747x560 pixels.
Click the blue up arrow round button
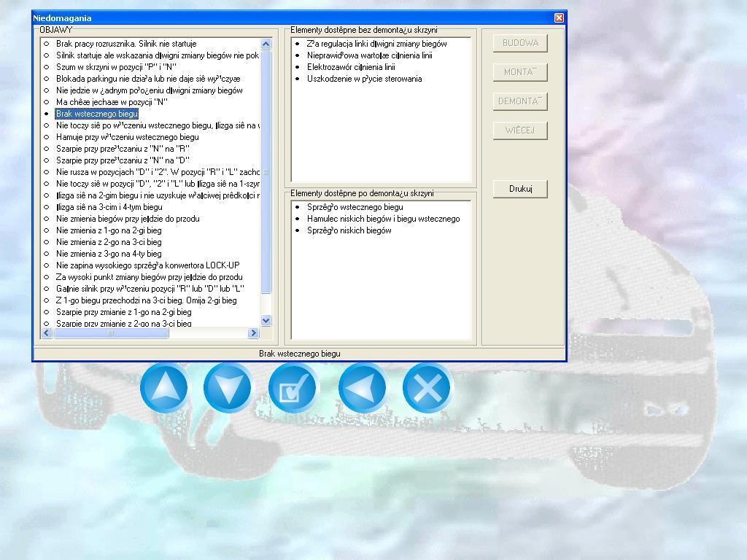coord(164,388)
